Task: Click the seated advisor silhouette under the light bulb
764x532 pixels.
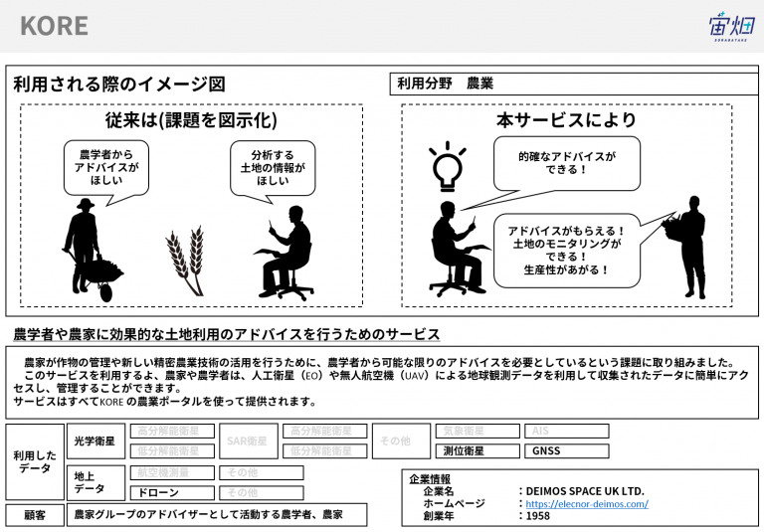Action: [x=459, y=249]
